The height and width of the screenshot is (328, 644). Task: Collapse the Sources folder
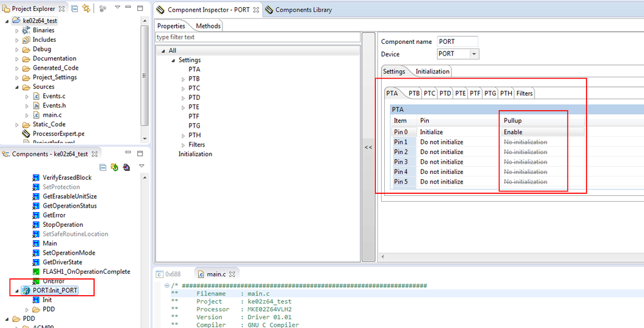point(17,87)
